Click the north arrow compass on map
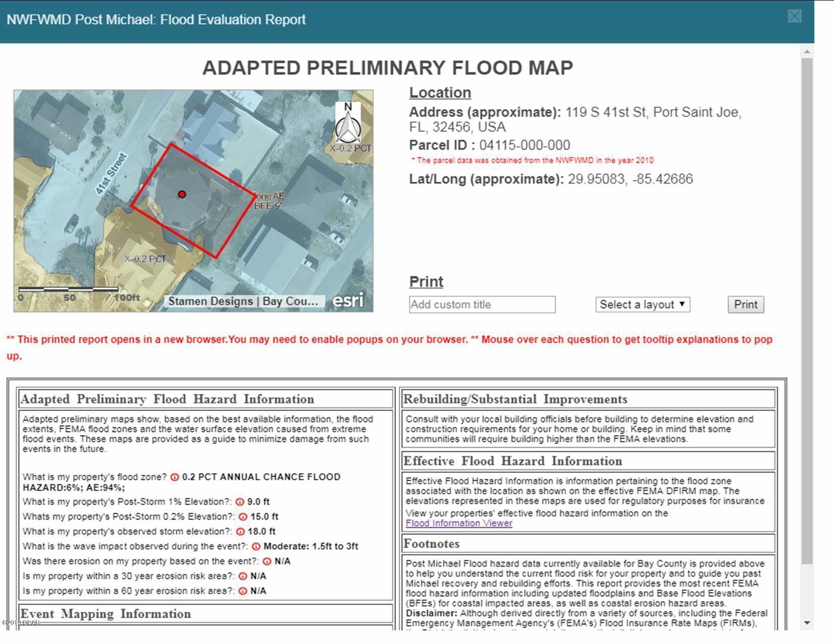The width and height of the screenshot is (834, 644). click(x=348, y=123)
